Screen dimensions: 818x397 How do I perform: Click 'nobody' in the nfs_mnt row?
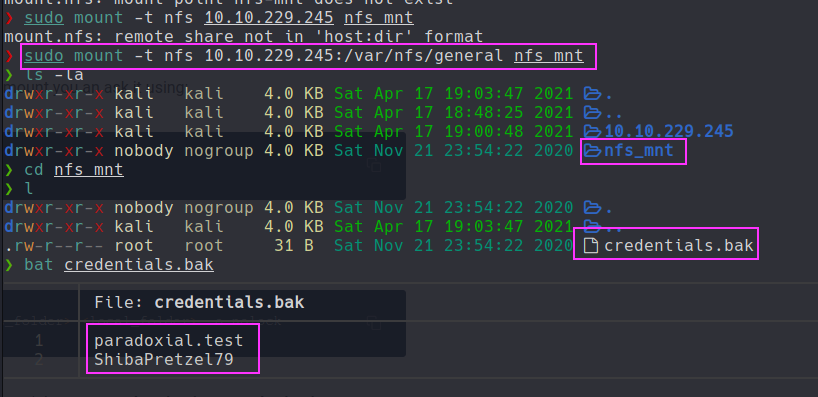click(x=143, y=151)
